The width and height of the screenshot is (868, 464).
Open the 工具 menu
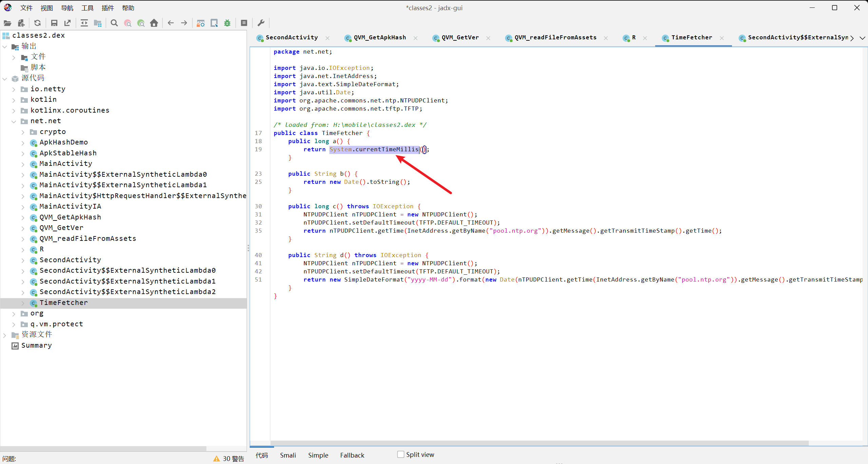87,8
